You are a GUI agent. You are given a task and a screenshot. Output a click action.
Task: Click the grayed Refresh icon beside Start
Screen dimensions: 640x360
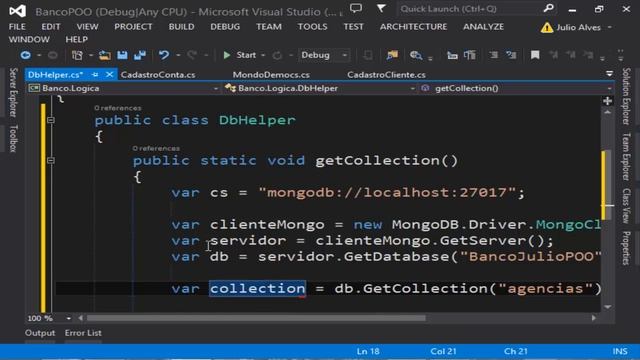coord(277,55)
